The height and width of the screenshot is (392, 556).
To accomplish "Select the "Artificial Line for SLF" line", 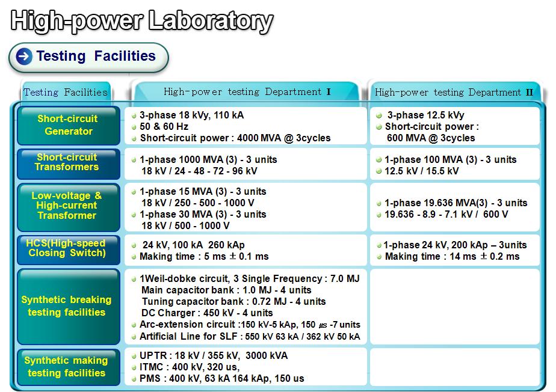I will pos(250,336).
